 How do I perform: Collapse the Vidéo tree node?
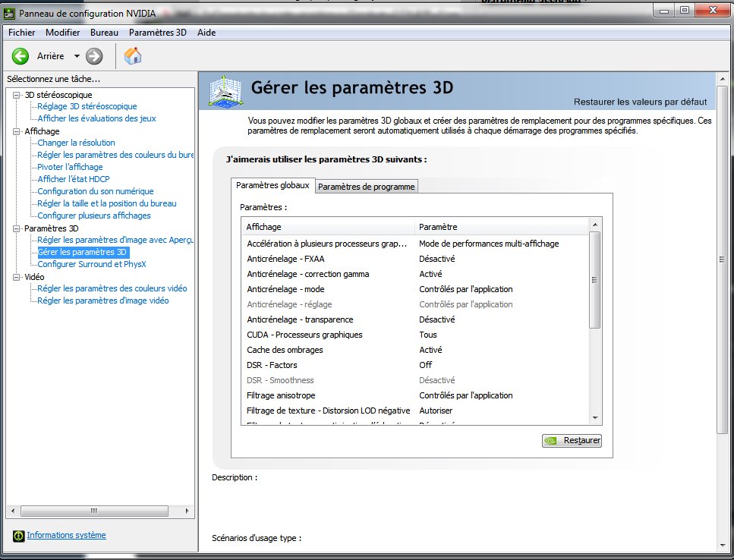coord(17,278)
